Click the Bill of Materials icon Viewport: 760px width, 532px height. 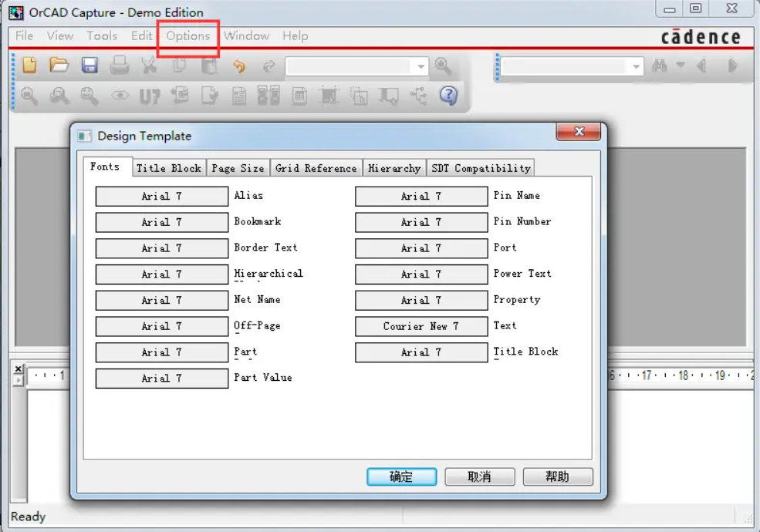[299, 96]
